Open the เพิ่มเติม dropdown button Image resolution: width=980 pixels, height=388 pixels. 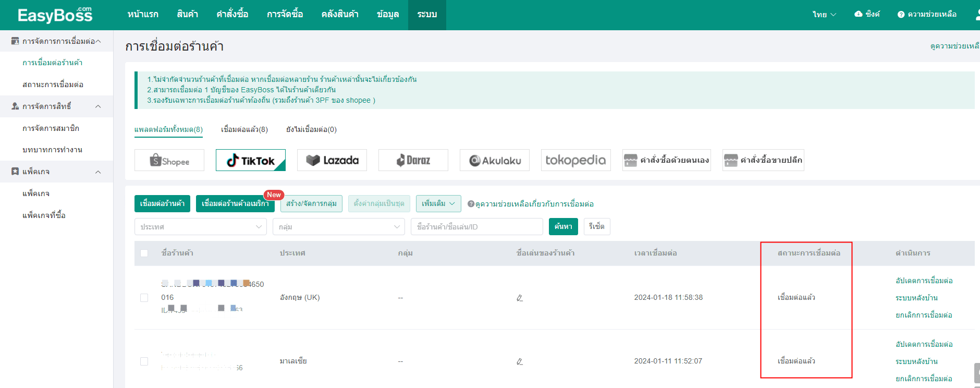438,203
